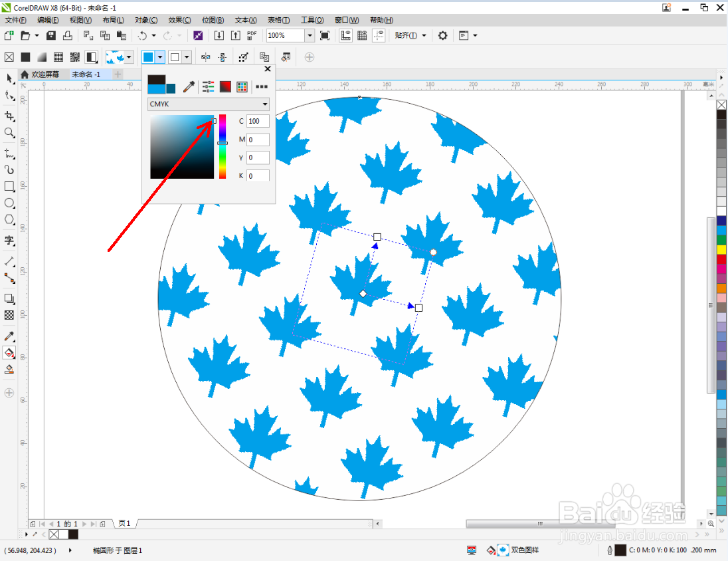Choose Bitmap pattern fill type
The image size is (728, 561).
[x=75, y=57]
